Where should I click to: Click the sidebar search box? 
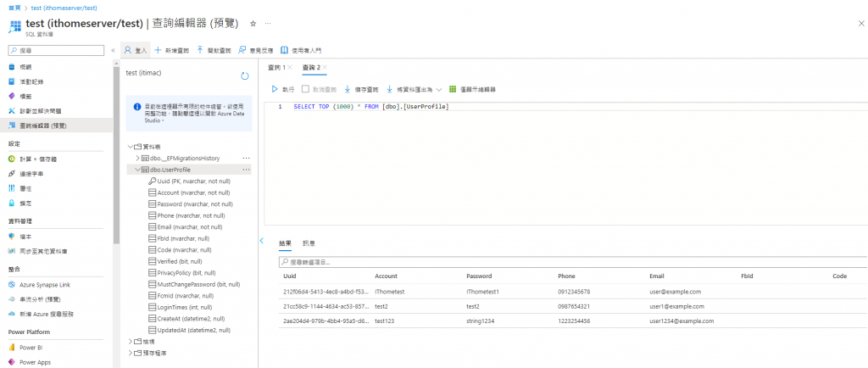[x=57, y=50]
